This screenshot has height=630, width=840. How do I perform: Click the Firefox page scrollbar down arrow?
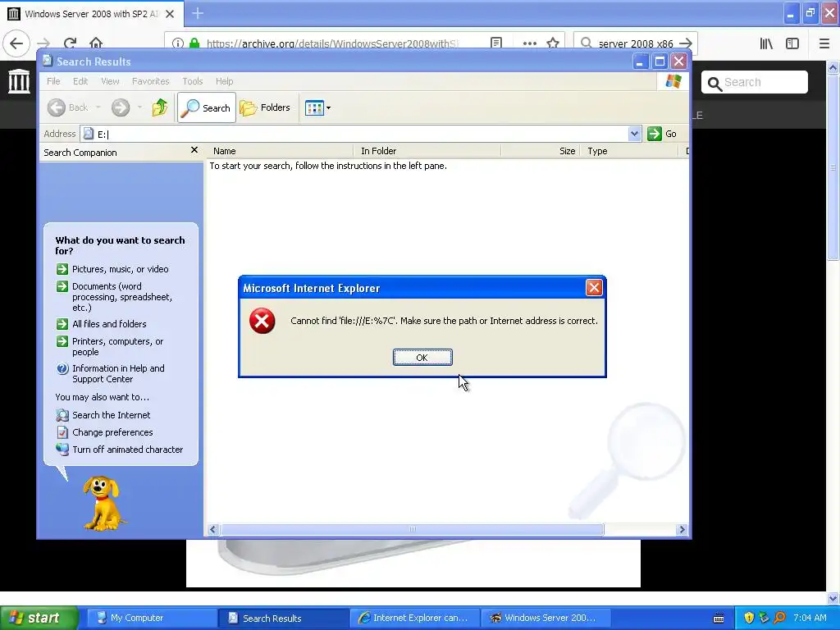[x=833, y=598]
